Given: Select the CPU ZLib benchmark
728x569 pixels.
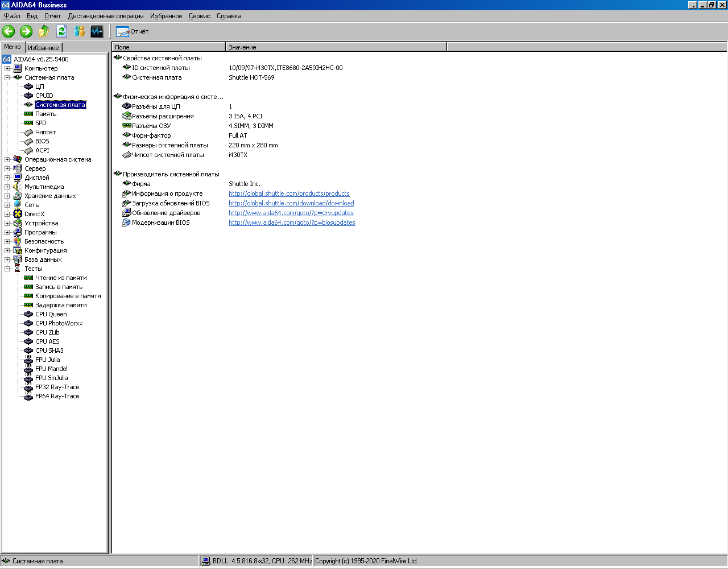Looking at the screenshot, I should coord(47,332).
